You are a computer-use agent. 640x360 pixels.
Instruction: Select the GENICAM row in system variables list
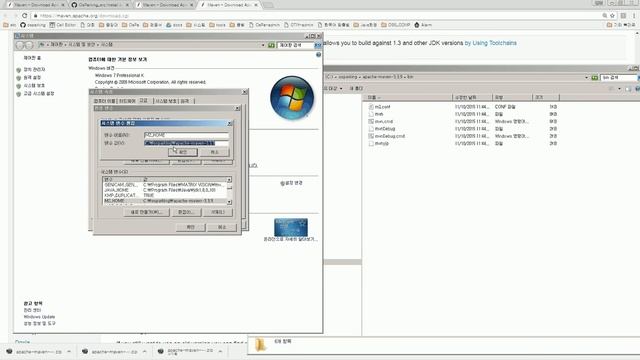point(165,185)
